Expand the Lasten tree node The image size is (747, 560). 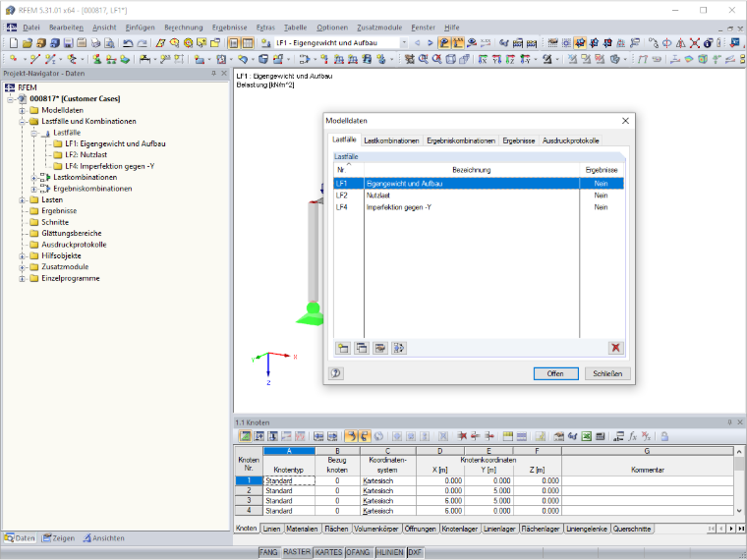(22, 200)
